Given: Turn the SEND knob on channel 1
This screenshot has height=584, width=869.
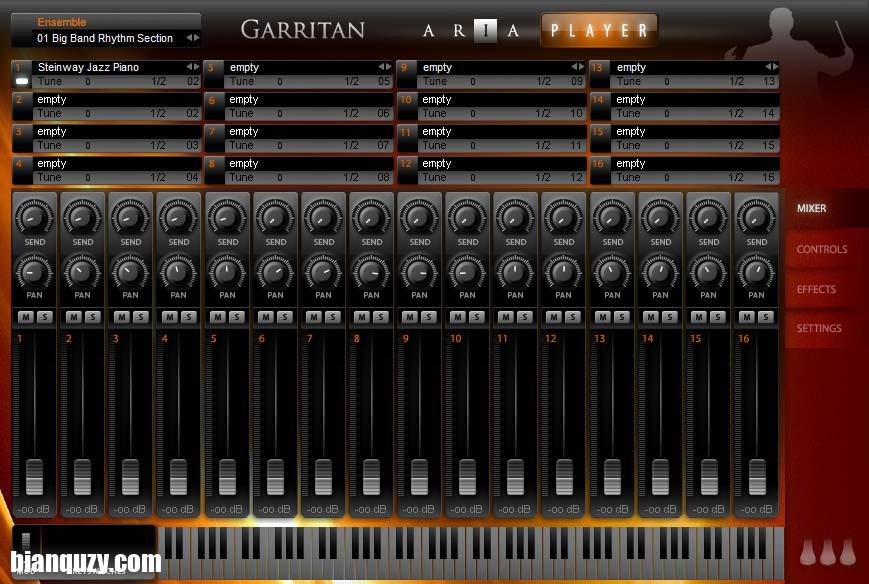Looking at the screenshot, I should (x=34, y=217).
